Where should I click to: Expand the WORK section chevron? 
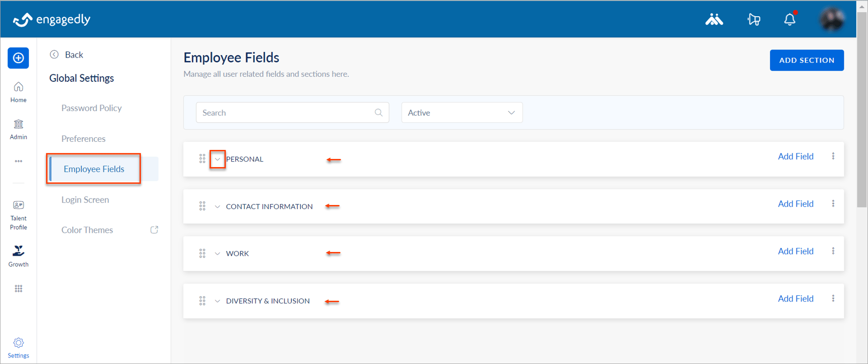pyautogui.click(x=218, y=253)
